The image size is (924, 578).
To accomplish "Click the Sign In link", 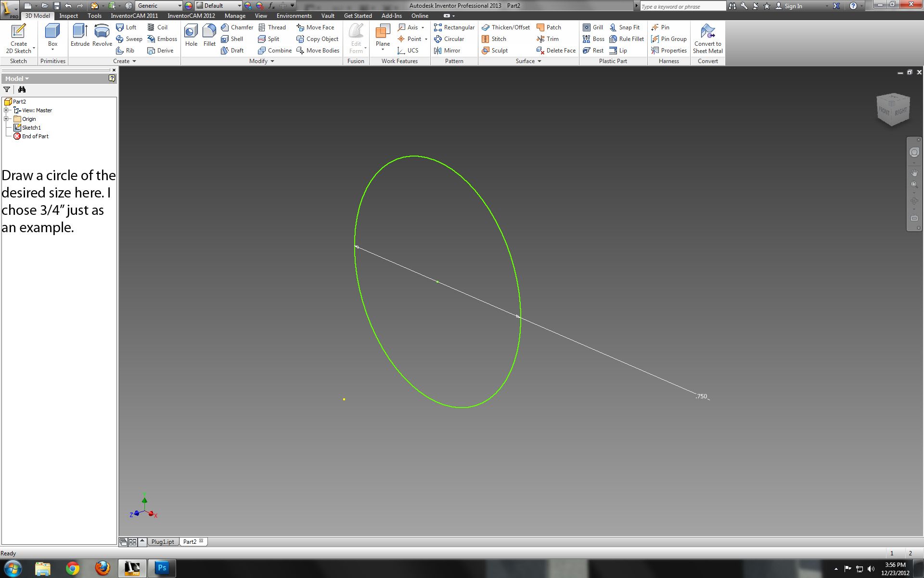I will pyautogui.click(x=793, y=6).
